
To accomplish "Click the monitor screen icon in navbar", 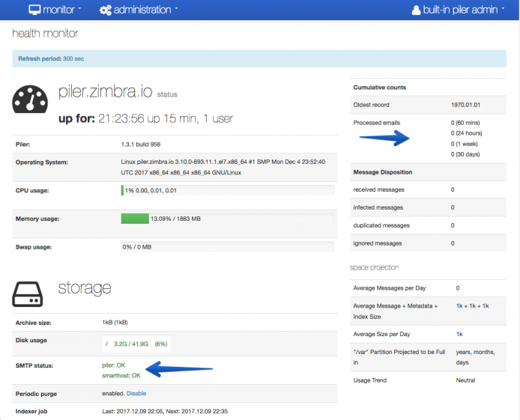I will (x=34, y=10).
